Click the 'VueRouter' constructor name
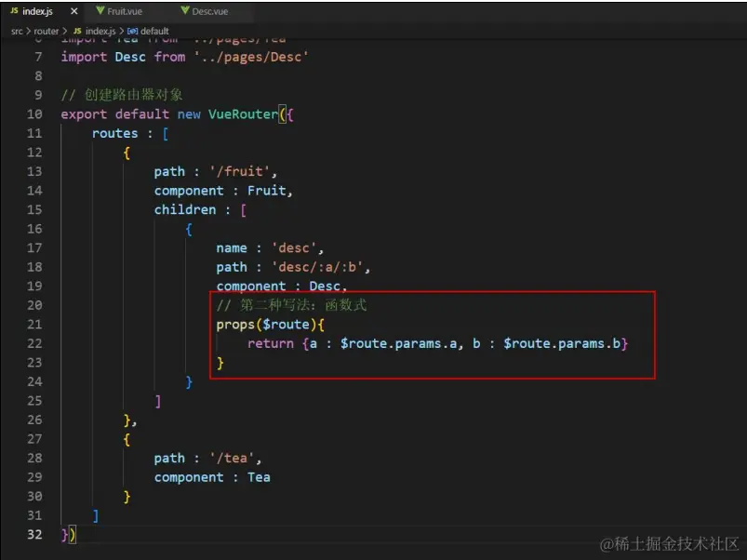Image resolution: width=747 pixels, height=560 pixels. (243, 114)
